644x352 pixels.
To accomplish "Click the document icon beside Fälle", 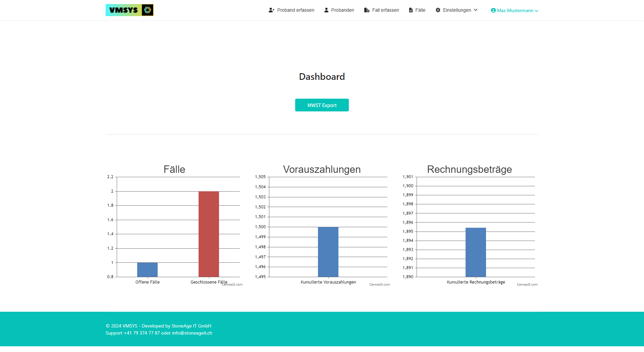I will [x=411, y=10].
